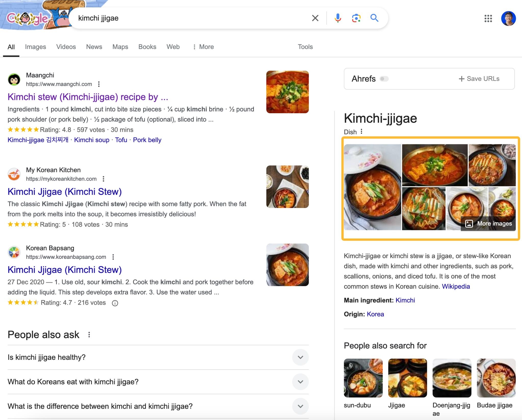The image size is (522, 420).
Task: Click the search magnifier icon
Action: coord(374,18)
